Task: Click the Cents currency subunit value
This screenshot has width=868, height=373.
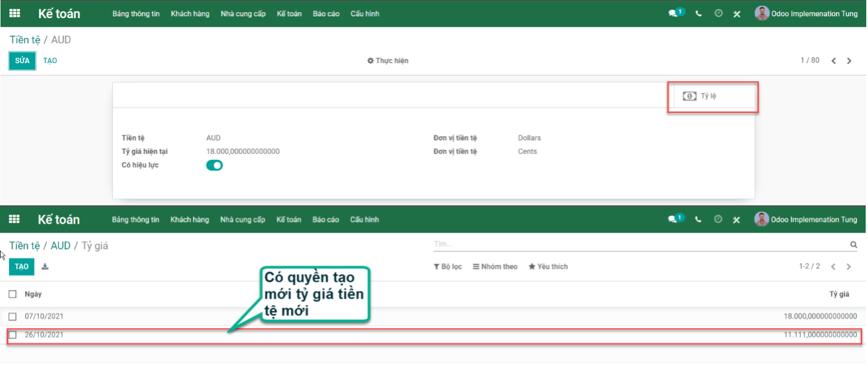Action: click(527, 151)
